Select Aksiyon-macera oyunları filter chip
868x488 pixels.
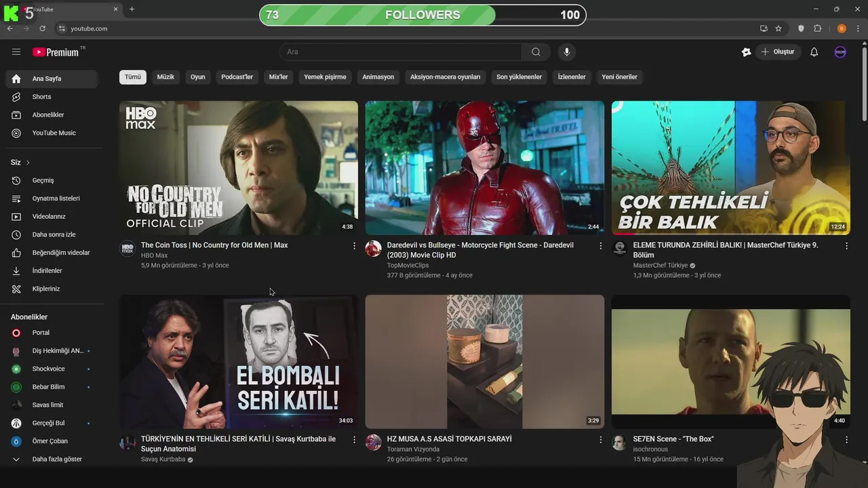pos(445,77)
